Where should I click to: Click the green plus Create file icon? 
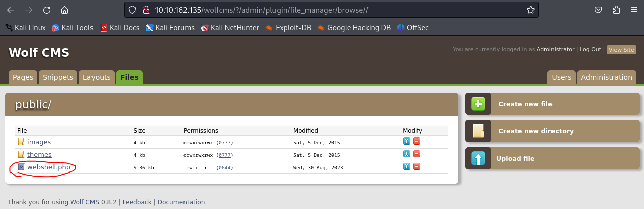[x=478, y=104]
